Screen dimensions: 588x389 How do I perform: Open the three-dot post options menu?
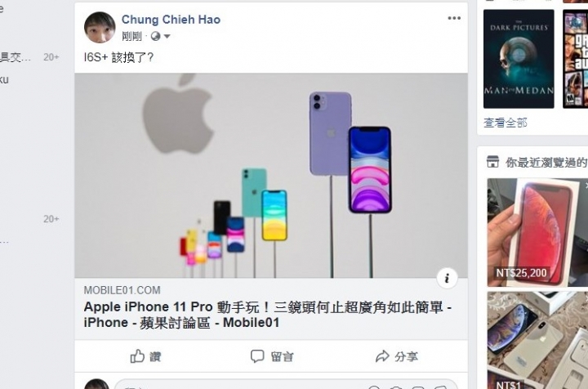(x=454, y=18)
